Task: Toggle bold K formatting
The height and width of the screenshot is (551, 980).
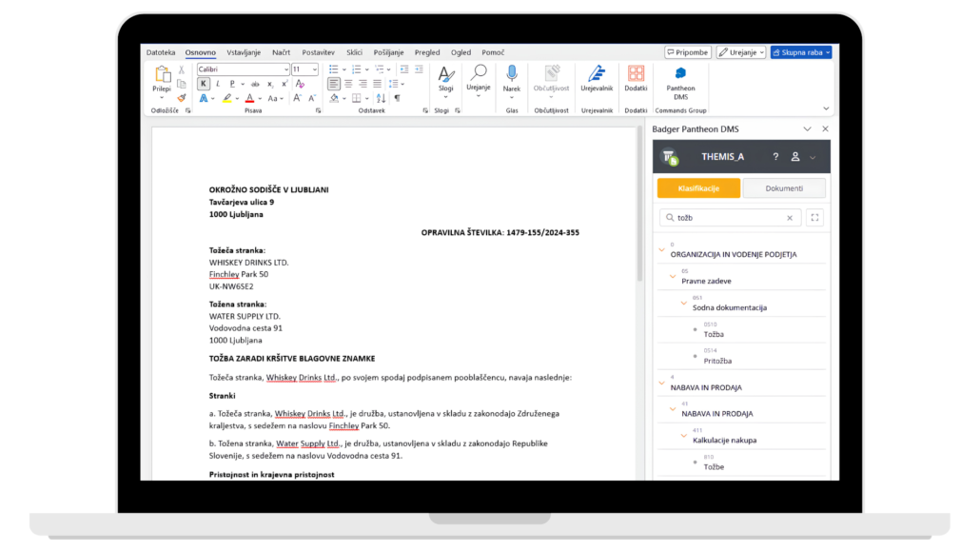Action: (203, 84)
